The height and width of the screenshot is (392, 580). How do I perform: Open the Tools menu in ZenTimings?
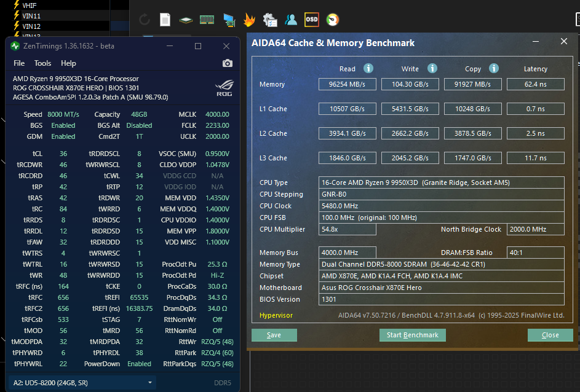(42, 63)
